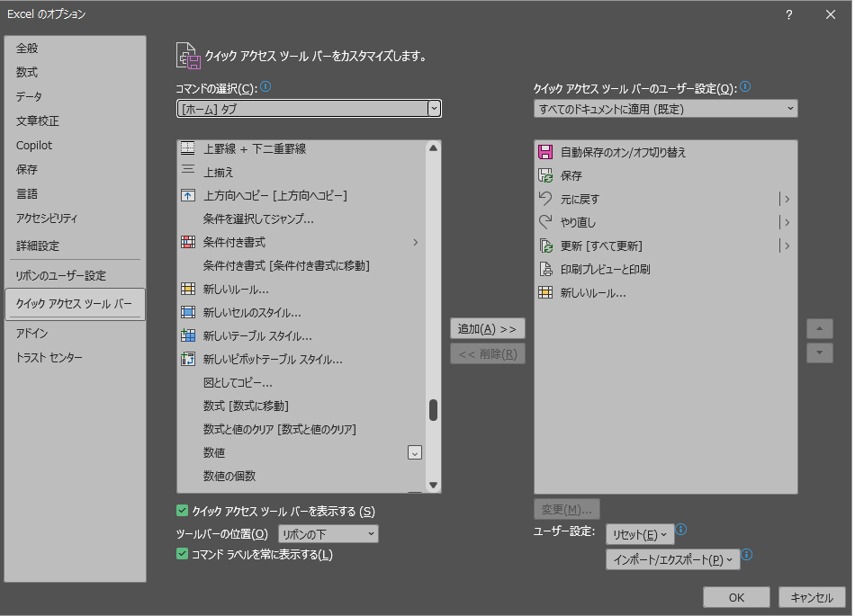Click the キャンセル button
The image size is (855, 616).
tap(812, 597)
